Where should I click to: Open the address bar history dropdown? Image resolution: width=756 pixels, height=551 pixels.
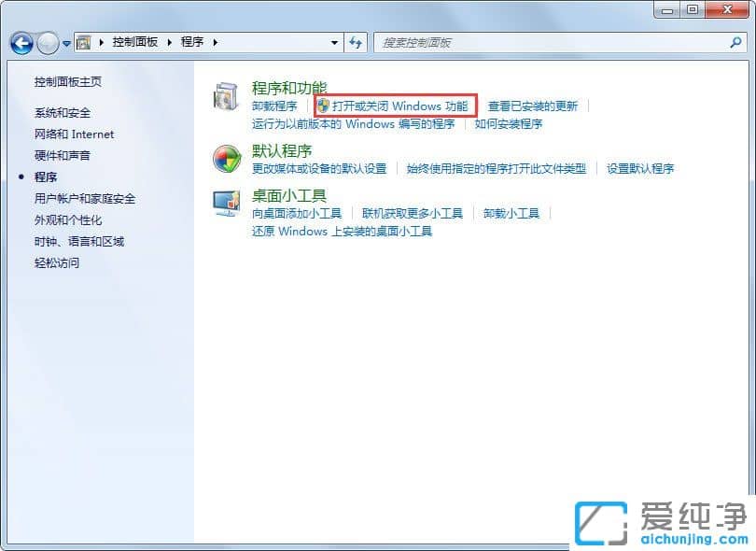(x=336, y=43)
